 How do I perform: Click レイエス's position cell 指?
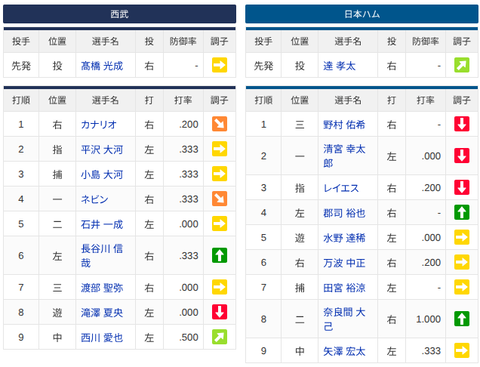coord(300,188)
